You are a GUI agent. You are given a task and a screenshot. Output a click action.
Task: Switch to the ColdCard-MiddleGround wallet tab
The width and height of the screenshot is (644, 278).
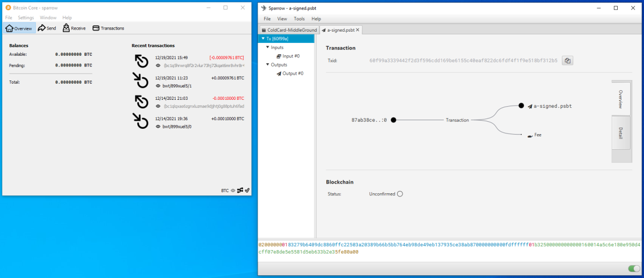(289, 30)
